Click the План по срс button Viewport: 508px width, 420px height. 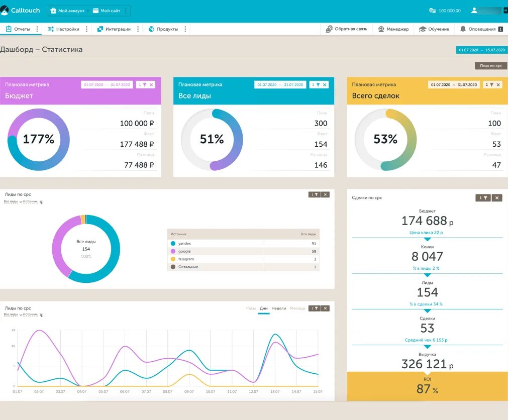pos(490,65)
